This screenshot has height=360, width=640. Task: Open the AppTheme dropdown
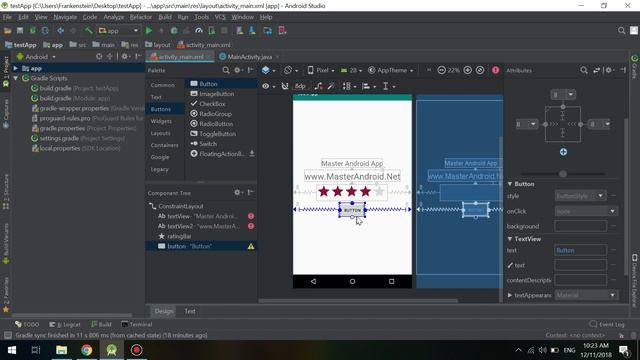click(x=391, y=70)
